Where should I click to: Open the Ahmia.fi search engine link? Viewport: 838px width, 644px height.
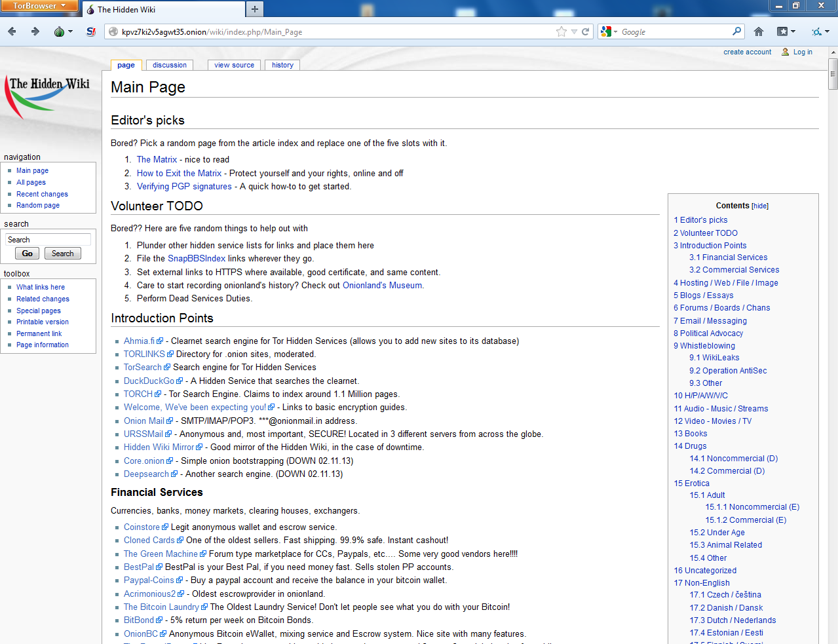tap(140, 341)
